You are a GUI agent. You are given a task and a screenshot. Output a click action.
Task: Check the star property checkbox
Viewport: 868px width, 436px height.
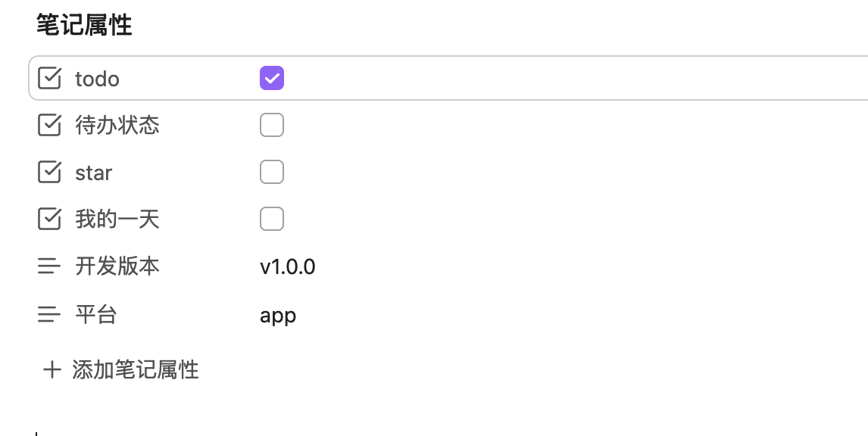point(272,173)
